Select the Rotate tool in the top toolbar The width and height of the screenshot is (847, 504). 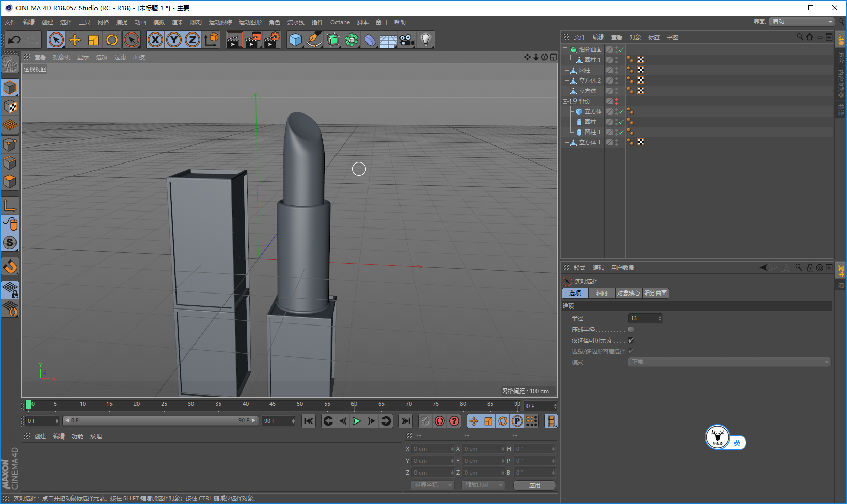[112, 40]
